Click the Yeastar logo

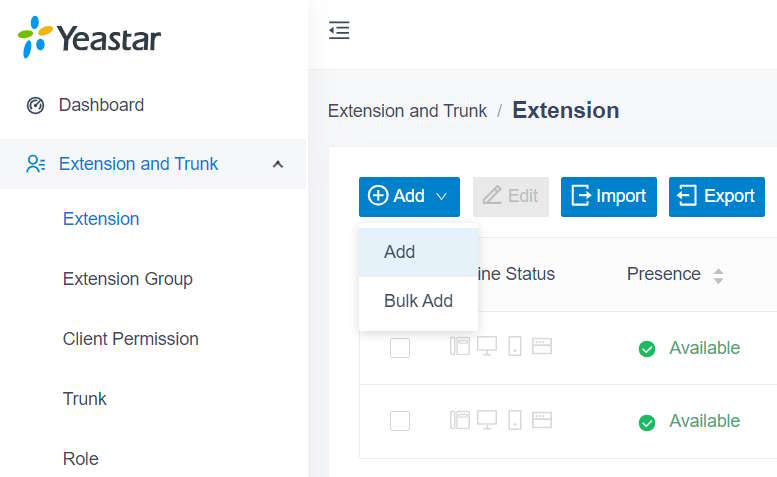click(89, 37)
